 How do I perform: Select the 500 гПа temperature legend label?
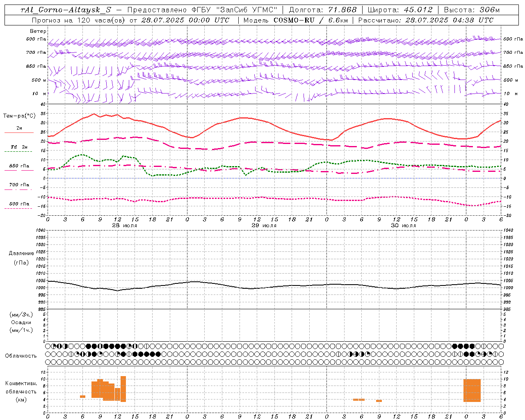[x=19, y=203]
